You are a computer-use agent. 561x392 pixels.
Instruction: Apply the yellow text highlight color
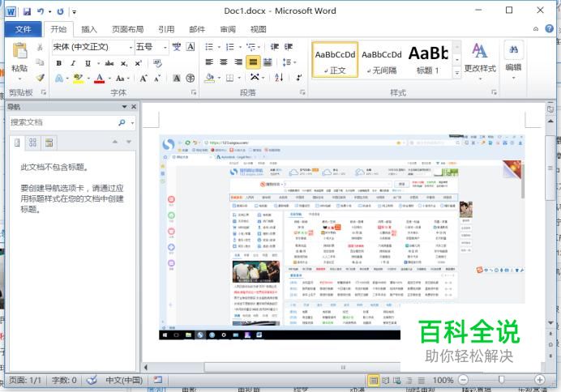click(x=78, y=79)
